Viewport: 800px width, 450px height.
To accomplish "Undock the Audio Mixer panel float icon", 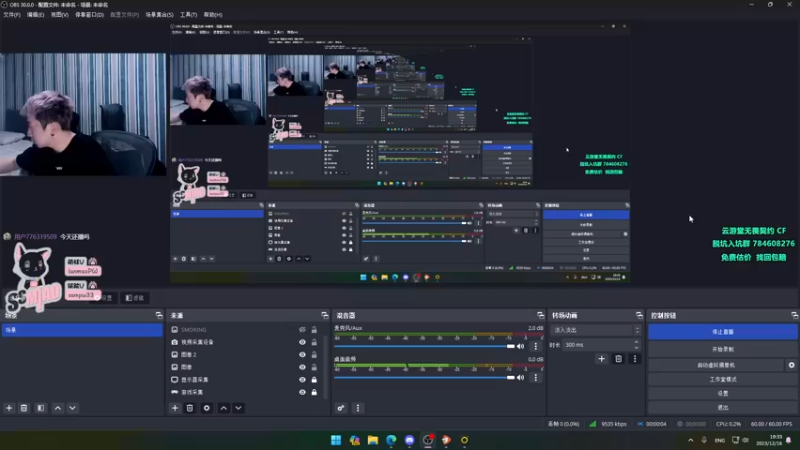I will [540, 315].
